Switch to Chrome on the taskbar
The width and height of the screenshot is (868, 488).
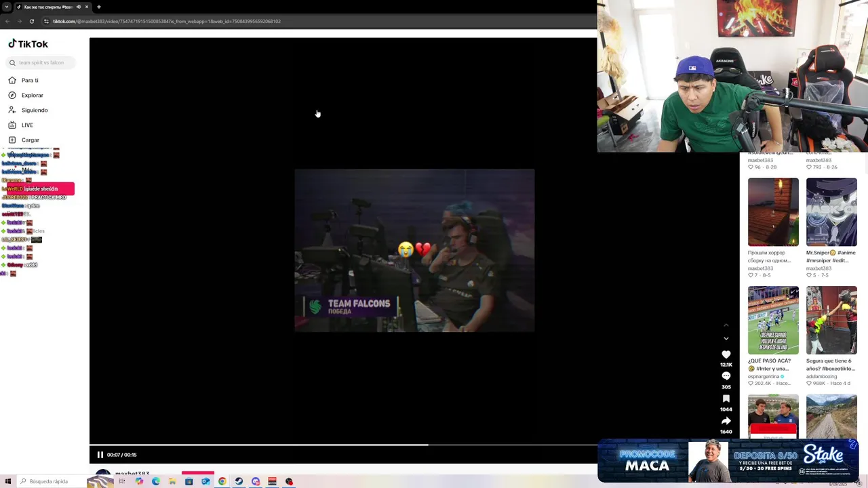click(x=222, y=481)
